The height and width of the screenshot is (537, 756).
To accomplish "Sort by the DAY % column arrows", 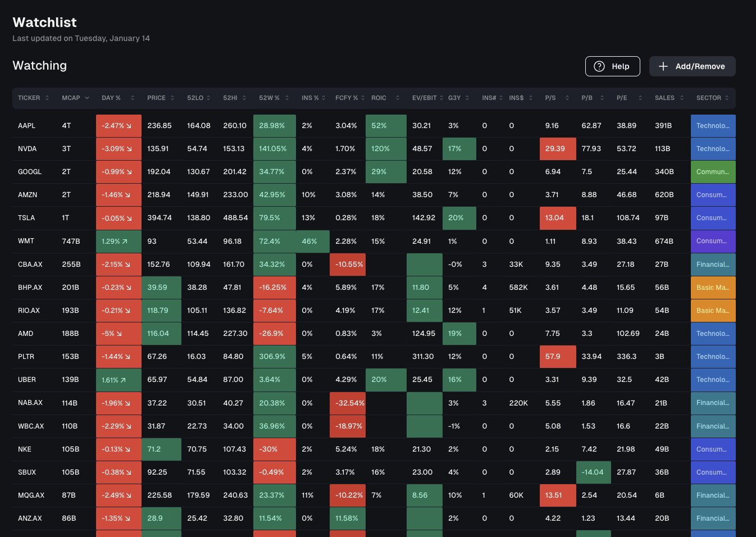I will tap(133, 98).
